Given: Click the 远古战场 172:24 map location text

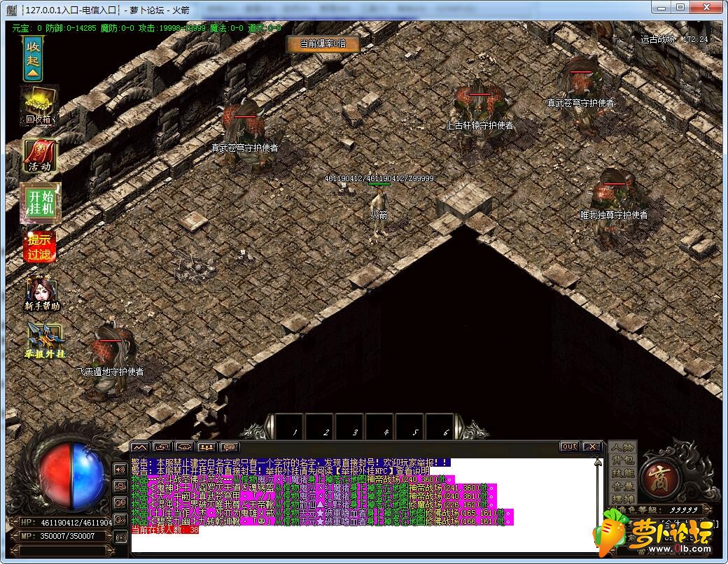Looking at the screenshot, I should click(674, 39).
